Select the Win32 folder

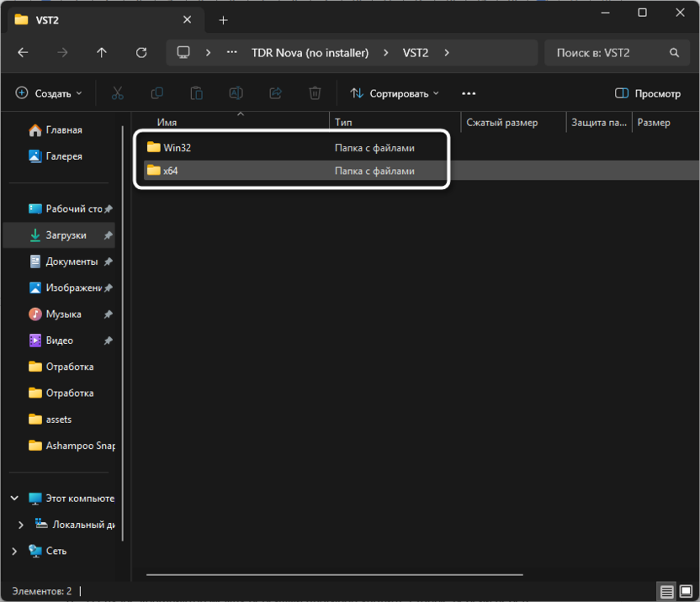tap(178, 147)
